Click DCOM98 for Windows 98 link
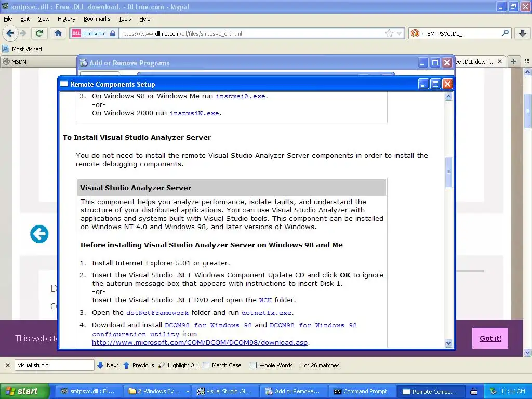The image size is (532, 399). (208, 325)
